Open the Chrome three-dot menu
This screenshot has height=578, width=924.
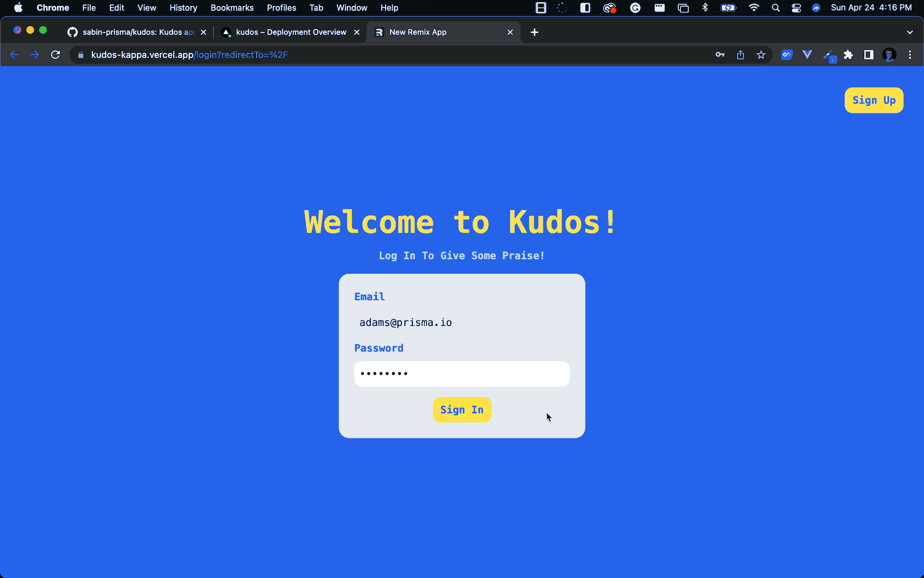click(910, 55)
